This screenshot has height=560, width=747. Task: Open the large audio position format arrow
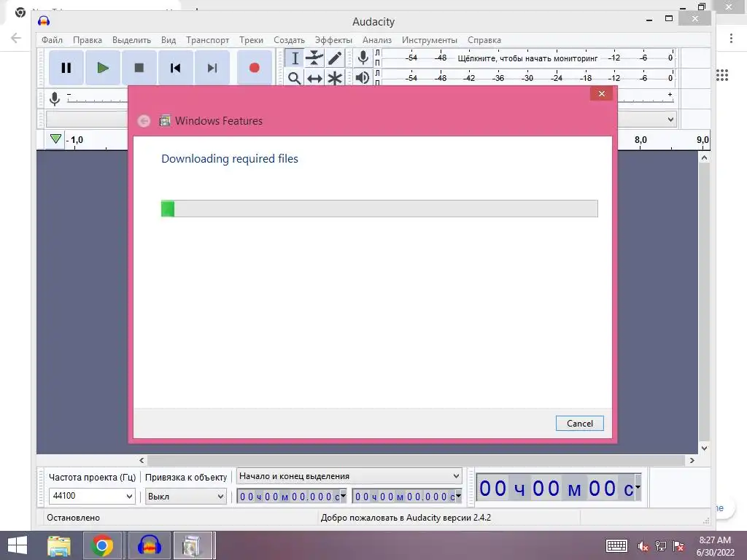[x=638, y=488]
